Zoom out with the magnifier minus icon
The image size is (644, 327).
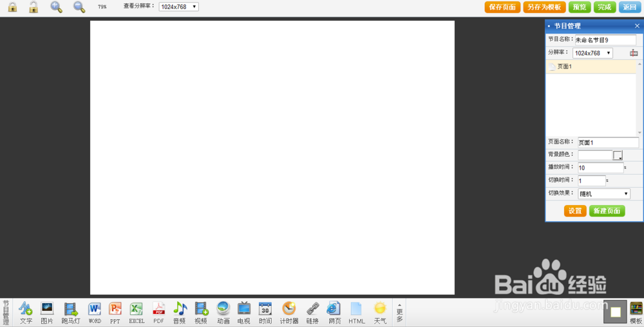tap(79, 7)
